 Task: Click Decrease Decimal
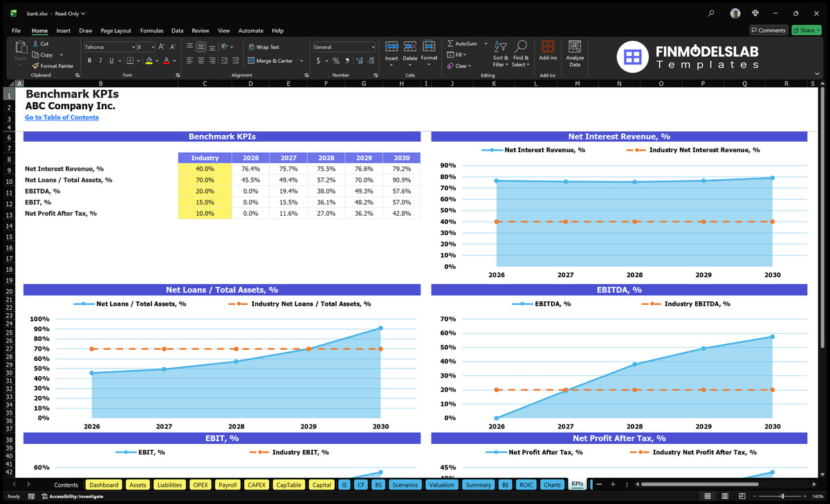tap(372, 61)
